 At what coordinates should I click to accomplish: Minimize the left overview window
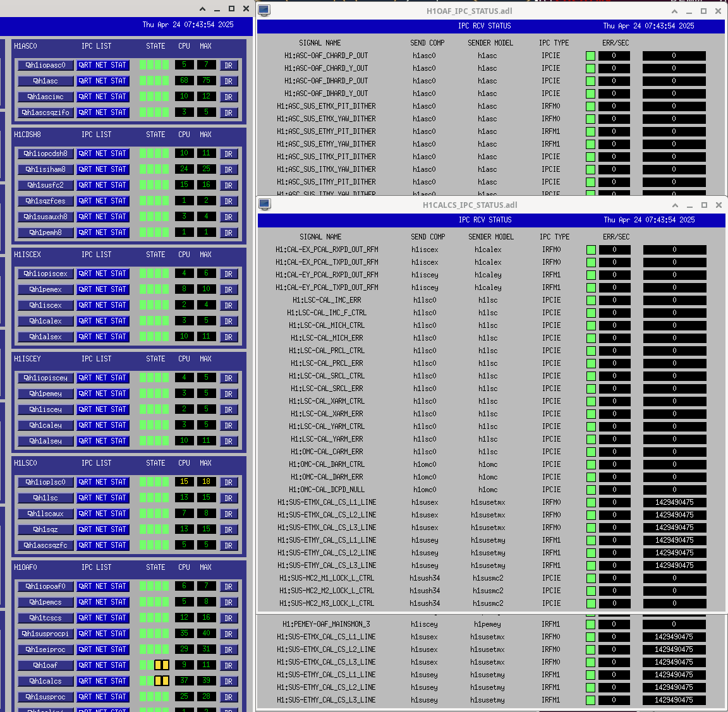click(217, 9)
